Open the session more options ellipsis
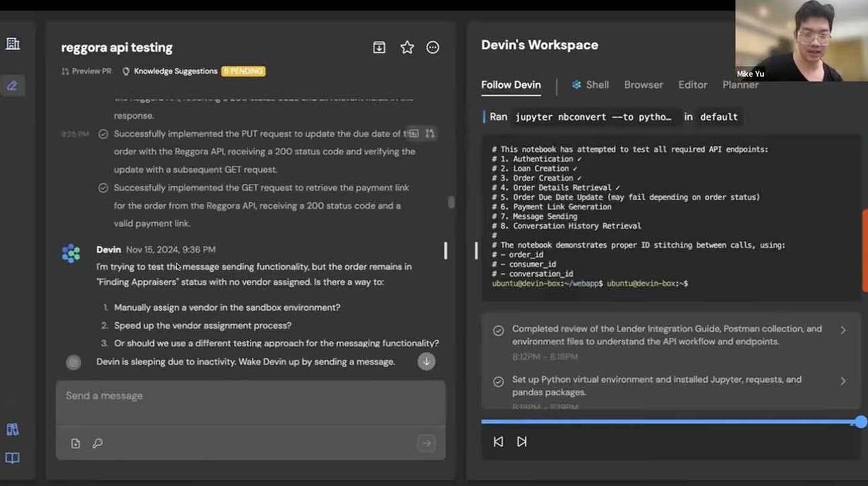 tap(433, 47)
